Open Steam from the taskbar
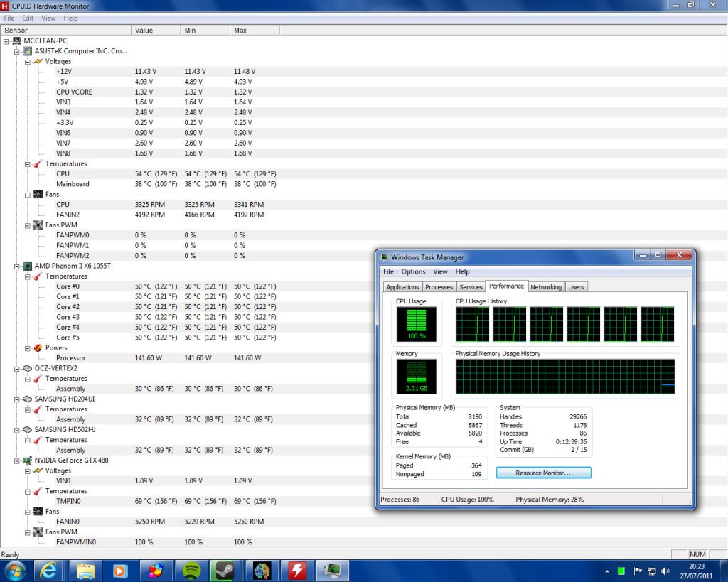 [226, 571]
